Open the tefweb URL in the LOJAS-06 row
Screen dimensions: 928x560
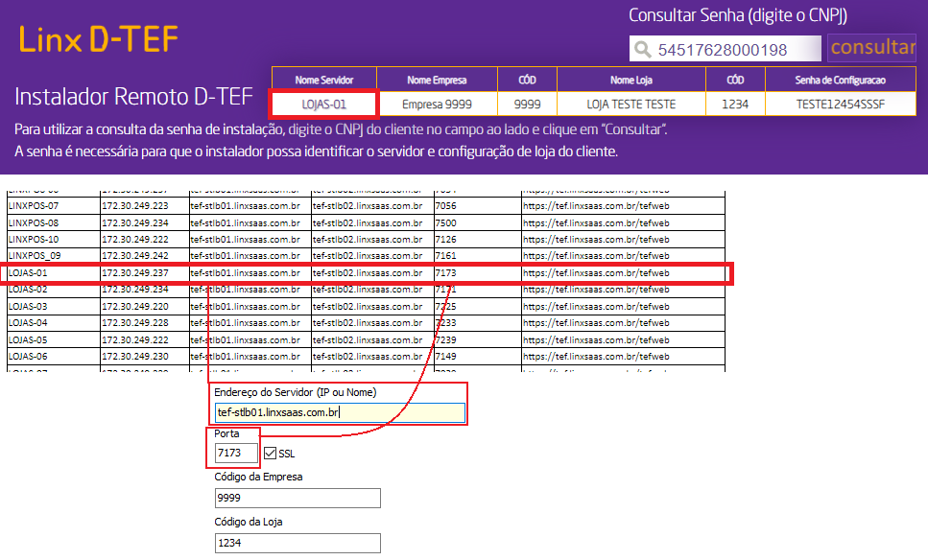596,357
